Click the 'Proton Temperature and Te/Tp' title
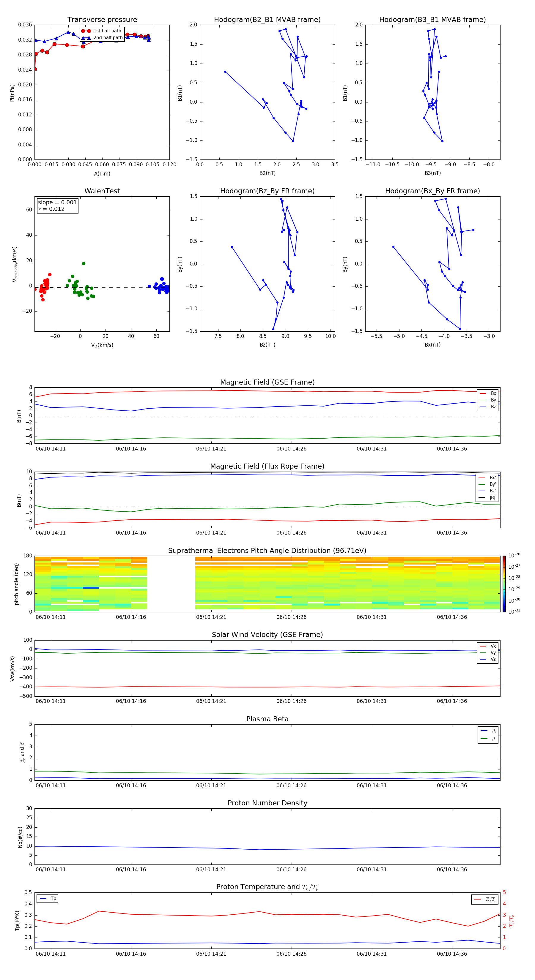 click(267, 887)
